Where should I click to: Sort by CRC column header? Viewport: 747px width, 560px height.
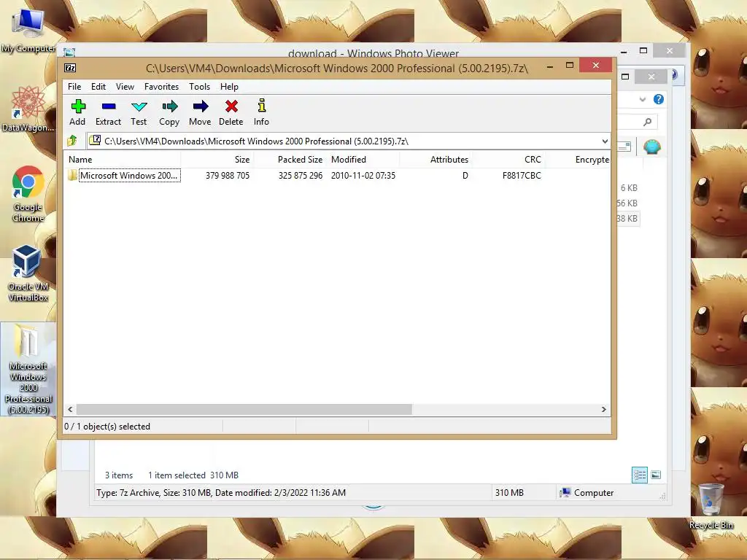(508, 160)
